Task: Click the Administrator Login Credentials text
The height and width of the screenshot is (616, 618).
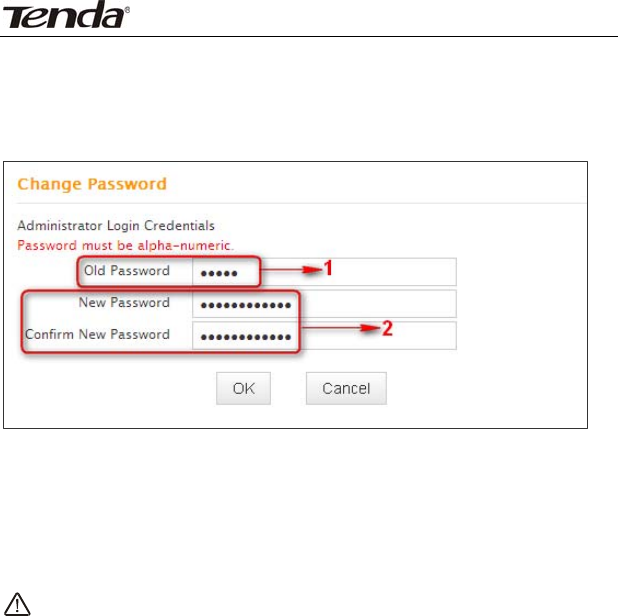Action: (x=116, y=225)
